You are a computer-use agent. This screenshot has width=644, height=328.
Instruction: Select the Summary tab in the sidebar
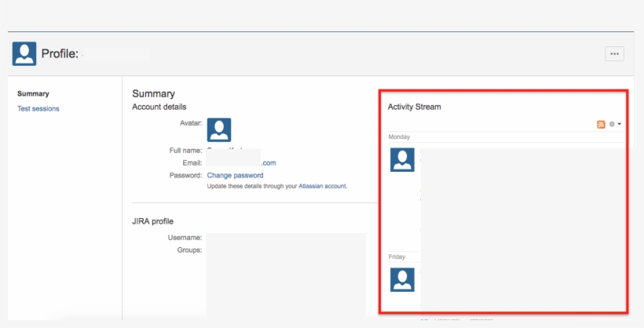click(33, 93)
